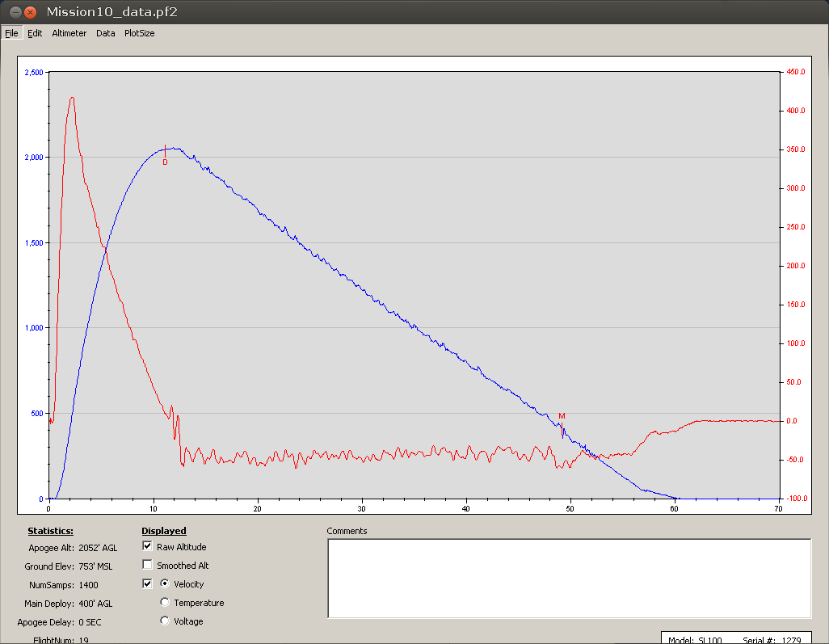Click the 70 label on the time axis
The image size is (829, 644).
[778, 508]
